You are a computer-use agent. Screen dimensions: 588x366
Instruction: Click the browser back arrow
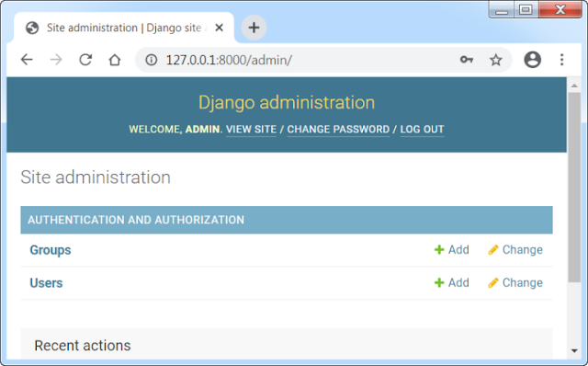tap(27, 60)
